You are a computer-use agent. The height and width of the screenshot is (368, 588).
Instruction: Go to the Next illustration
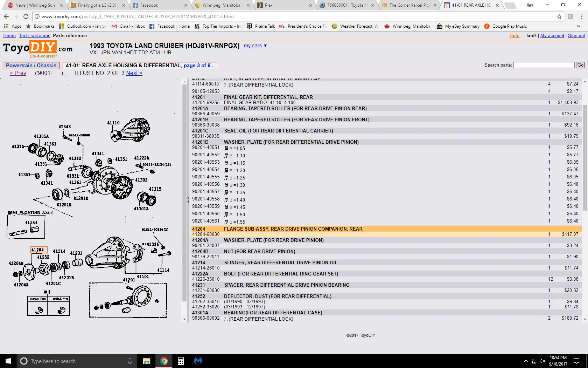point(134,73)
